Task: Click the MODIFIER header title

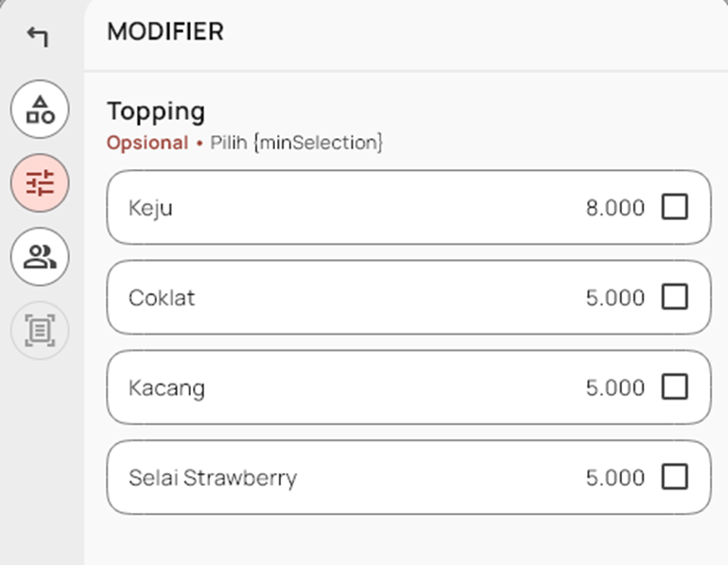Action: click(x=165, y=31)
